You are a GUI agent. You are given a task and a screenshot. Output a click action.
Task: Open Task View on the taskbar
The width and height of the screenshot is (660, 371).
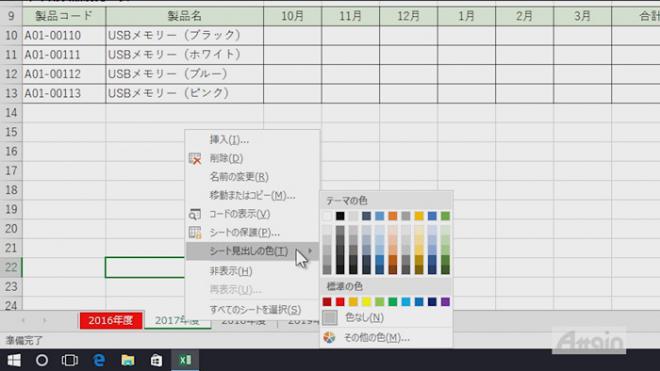tap(70, 360)
